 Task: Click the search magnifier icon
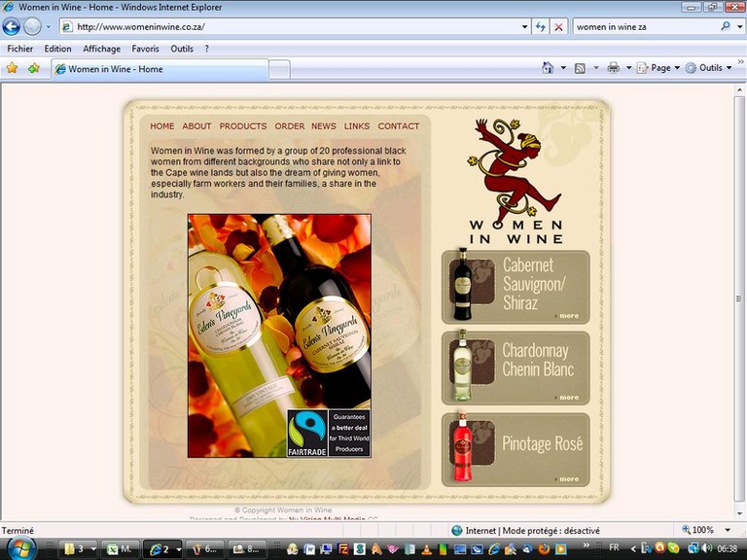click(726, 27)
